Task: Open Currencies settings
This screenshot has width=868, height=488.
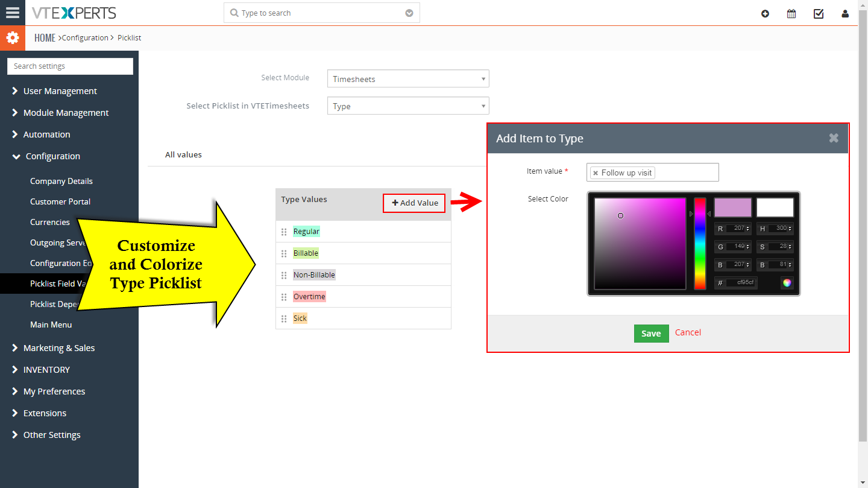Action: (50, 222)
